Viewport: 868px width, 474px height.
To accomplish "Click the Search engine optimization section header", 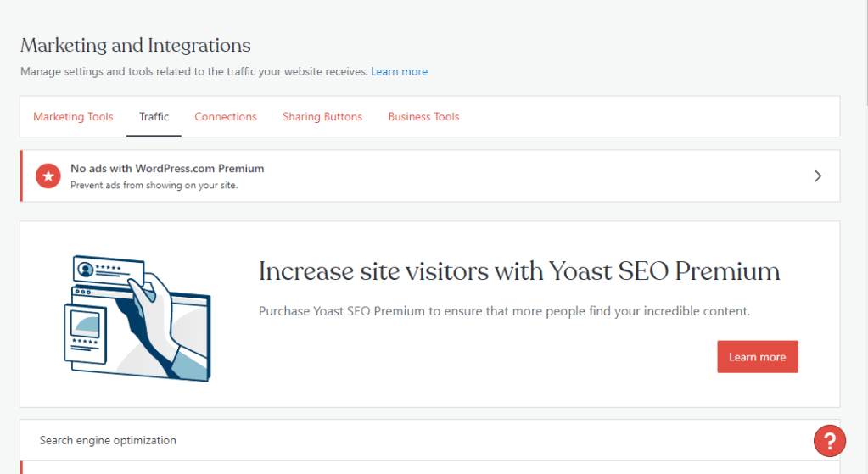I will tap(109, 441).
